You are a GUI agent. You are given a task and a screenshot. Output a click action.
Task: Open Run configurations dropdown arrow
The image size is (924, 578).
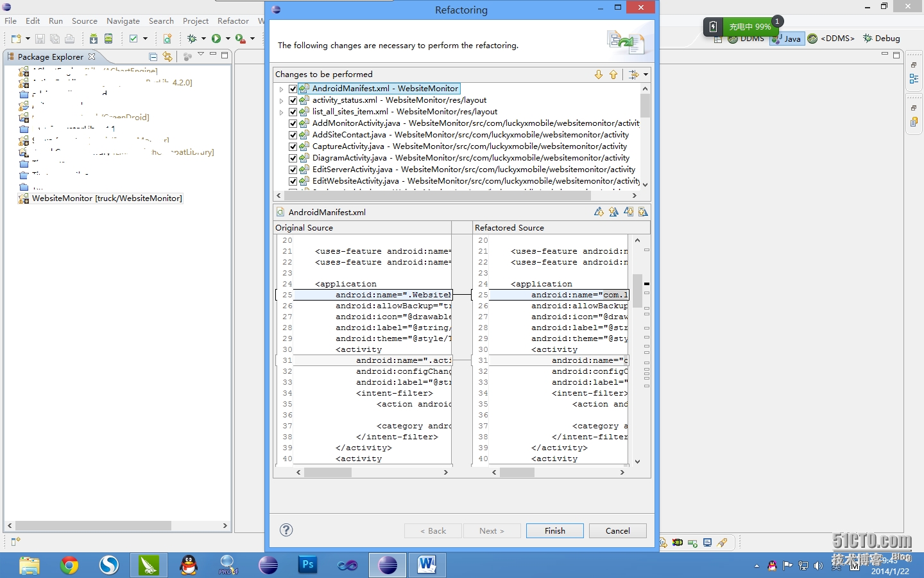tap(228, 39)
